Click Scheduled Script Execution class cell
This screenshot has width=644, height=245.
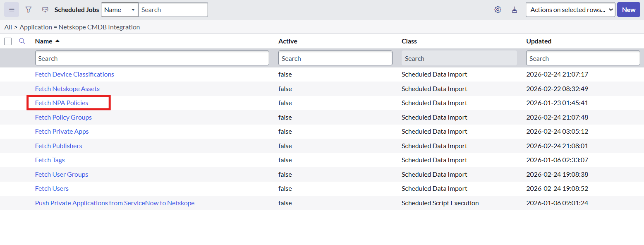[x=440, y=203]
